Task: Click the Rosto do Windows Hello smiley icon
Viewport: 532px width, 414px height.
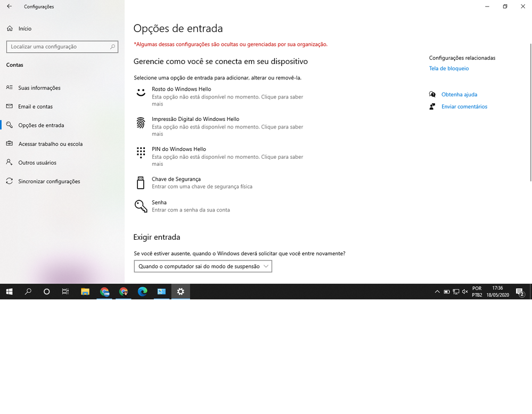Action: tap(141, 92)
